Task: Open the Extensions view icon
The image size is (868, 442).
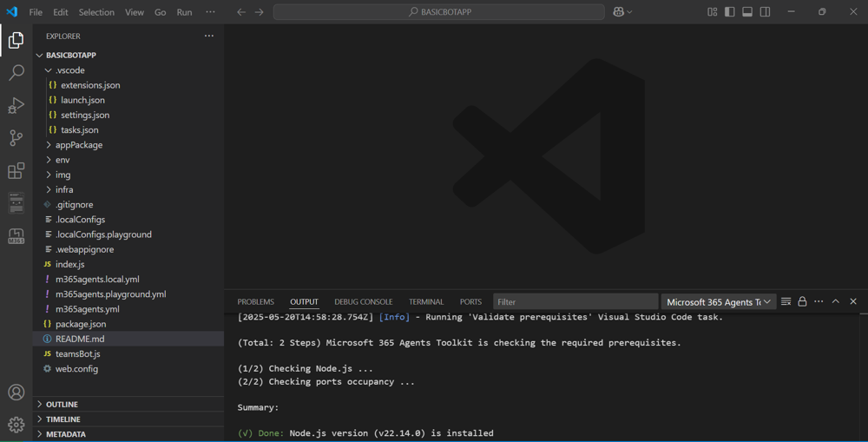Action: tap(16, 170)
